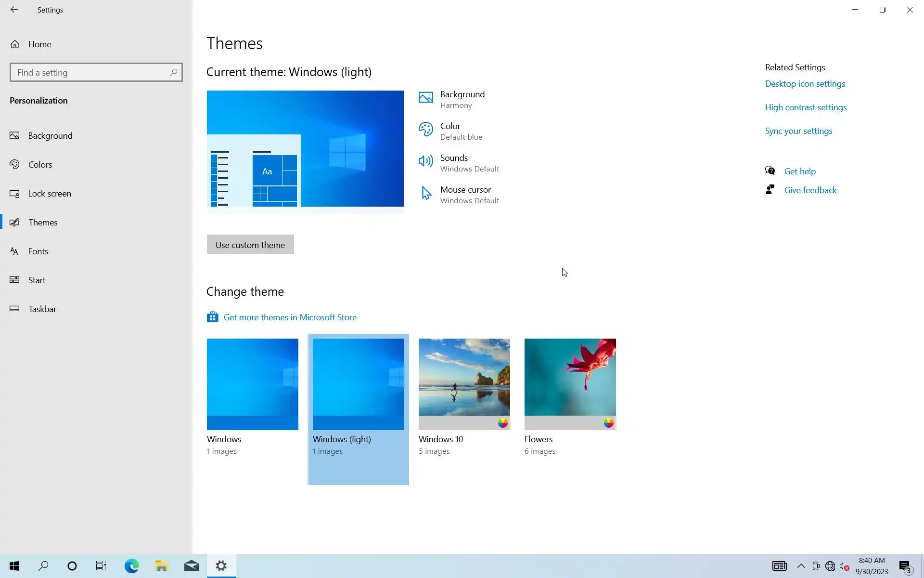The image size is (924, 578).
Task: Go to the Taskbar settings section
Action: click(42, 309)
